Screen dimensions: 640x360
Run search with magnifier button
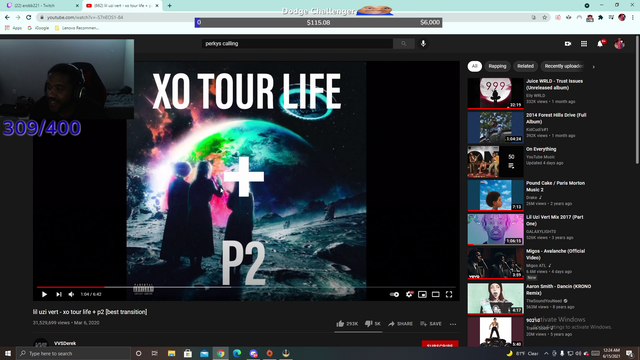(404, 44)
